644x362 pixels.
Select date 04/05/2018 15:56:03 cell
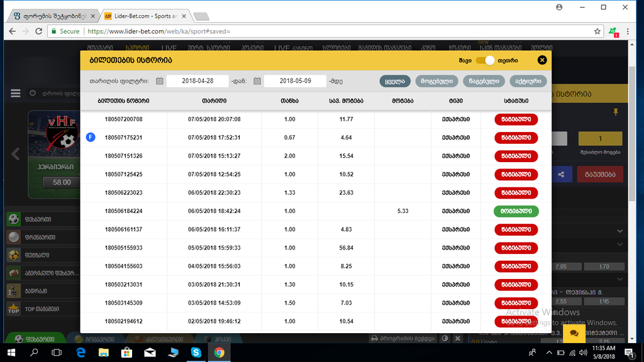click(x=214, y=266)
